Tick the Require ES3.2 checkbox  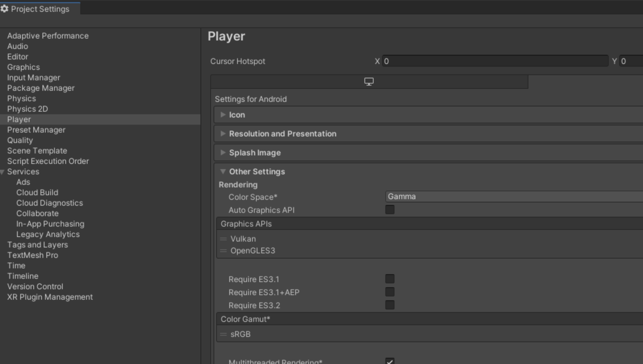coord(390,305)
